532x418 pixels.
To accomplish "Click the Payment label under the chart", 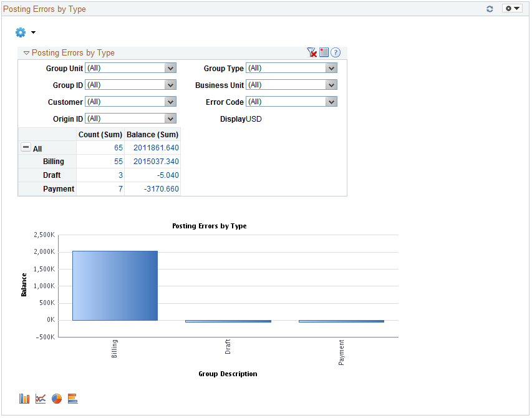I will (341, 352).
